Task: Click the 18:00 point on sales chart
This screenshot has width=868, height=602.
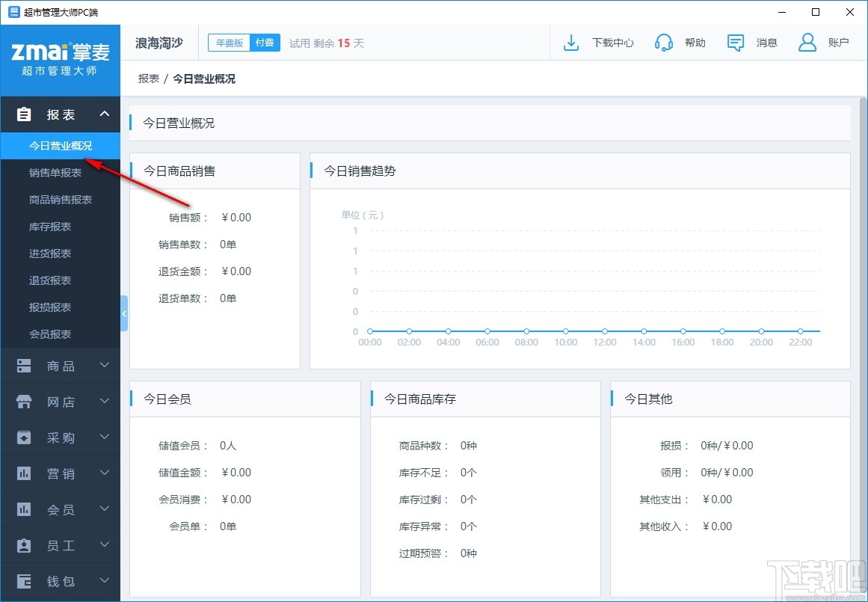Action: point(722,331)
